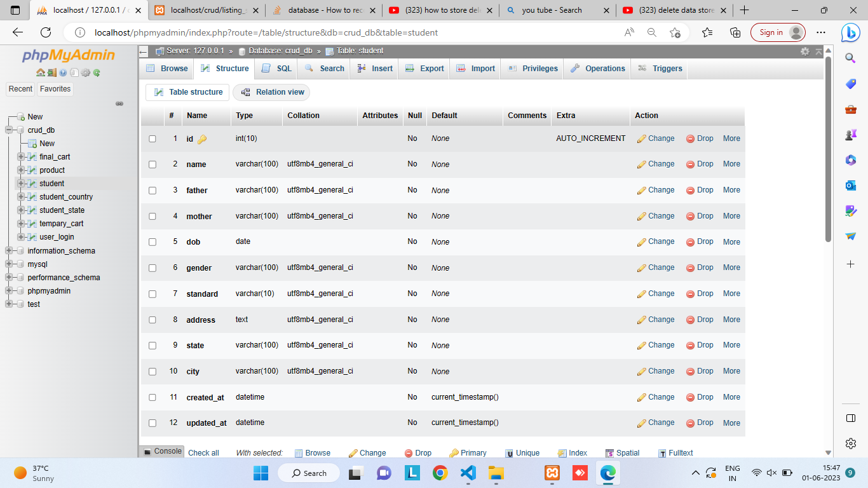868x488 pixels.
Task: Check the checkbox for dob column
Action: click(153, 242)
